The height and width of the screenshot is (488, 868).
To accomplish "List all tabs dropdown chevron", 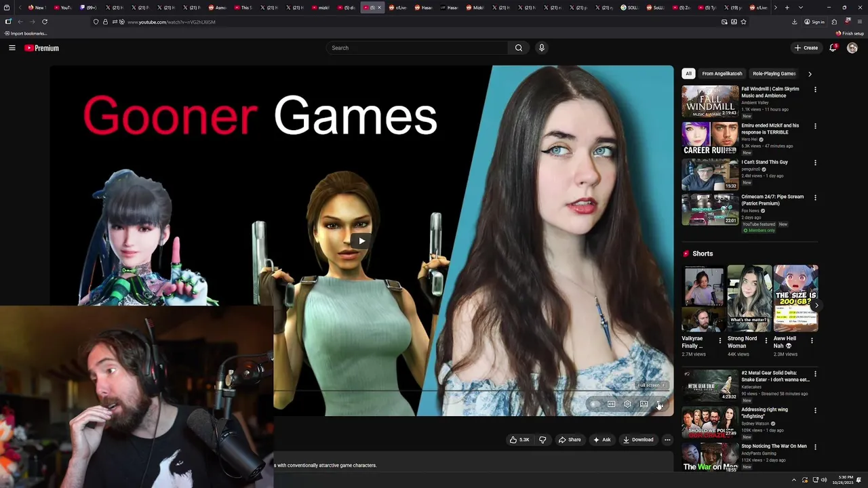I will point(801,7).
